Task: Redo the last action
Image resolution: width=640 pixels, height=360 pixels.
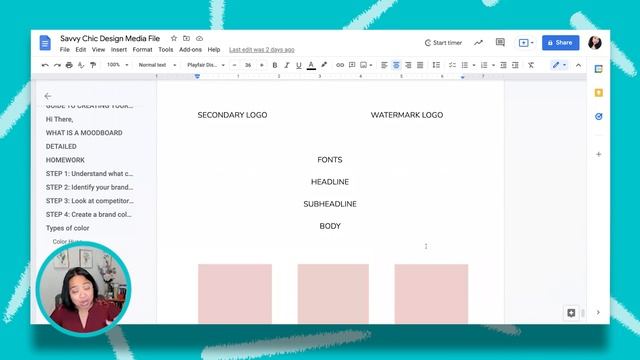Action: click(x=57, y=65)
